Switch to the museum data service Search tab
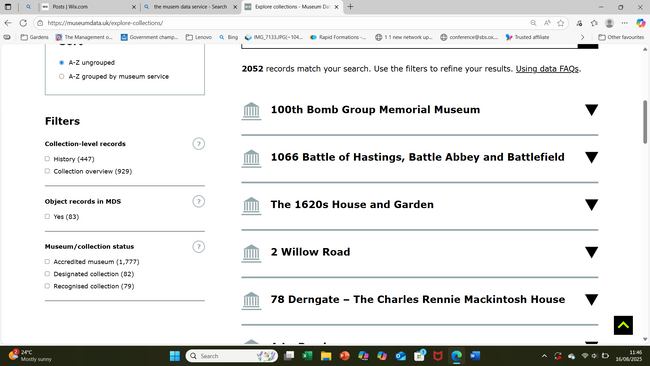The width and height of the screenshot is (650, 366). pyautogui.click(x=190, y=7)
